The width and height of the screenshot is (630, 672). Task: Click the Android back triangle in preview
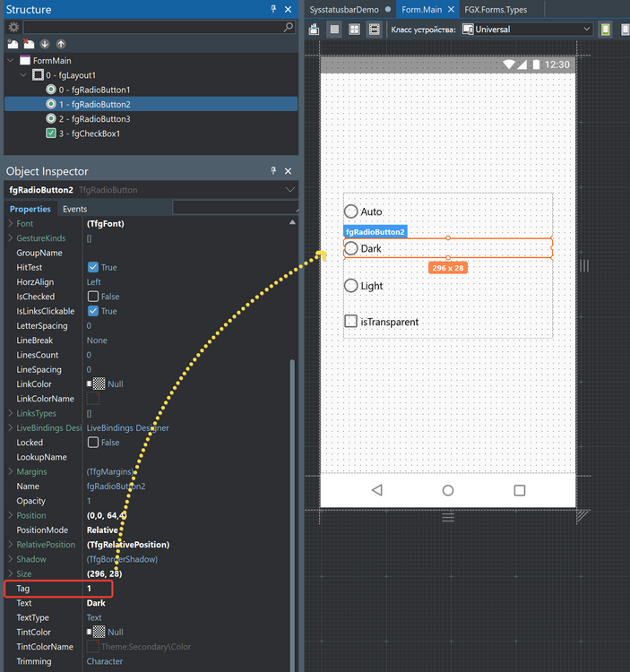tap(377, 490)
